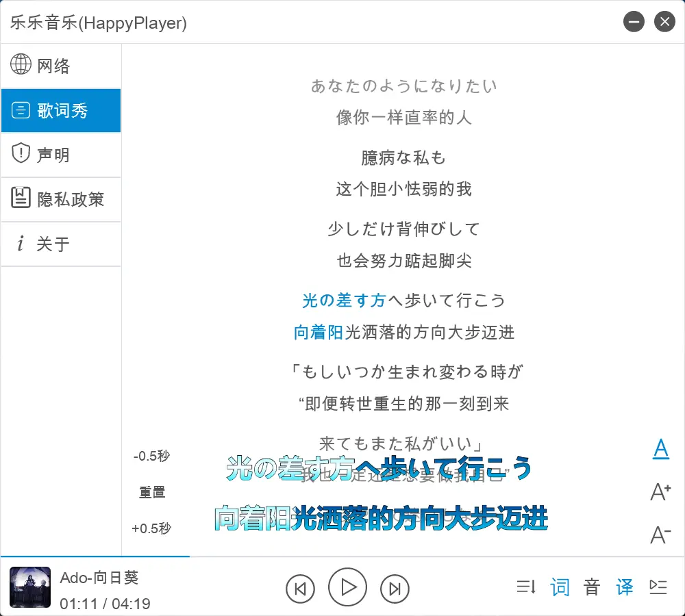Image resolution: width=685 pixels, height=616 pixels.
Task: Click lyric line 像你一样直率的人
Action: [403, 118]
